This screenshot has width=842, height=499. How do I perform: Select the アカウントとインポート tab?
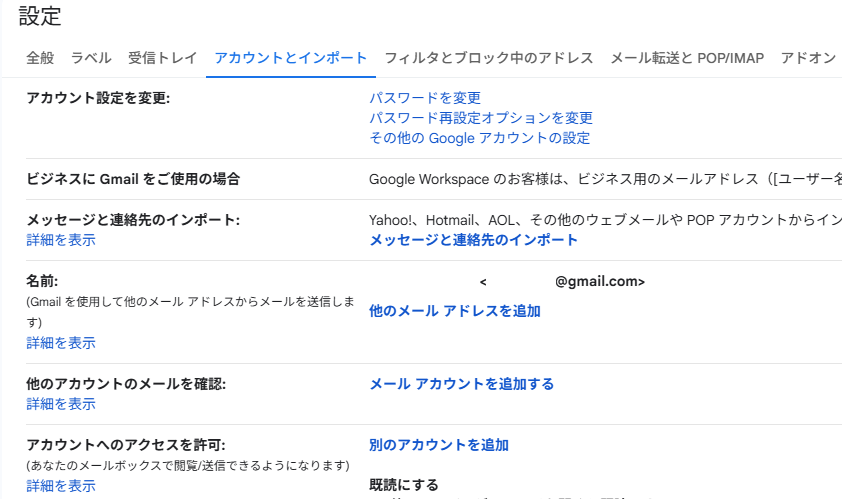[291, 58]
